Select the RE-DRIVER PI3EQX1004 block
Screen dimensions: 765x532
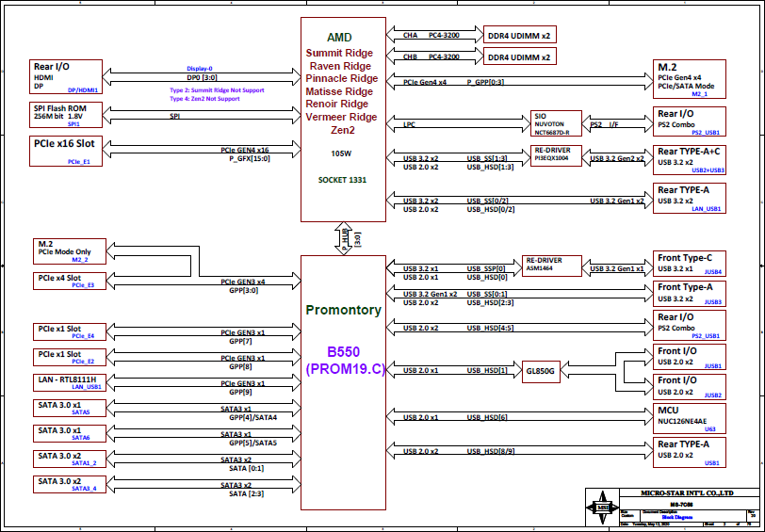(x=556, y=155)
